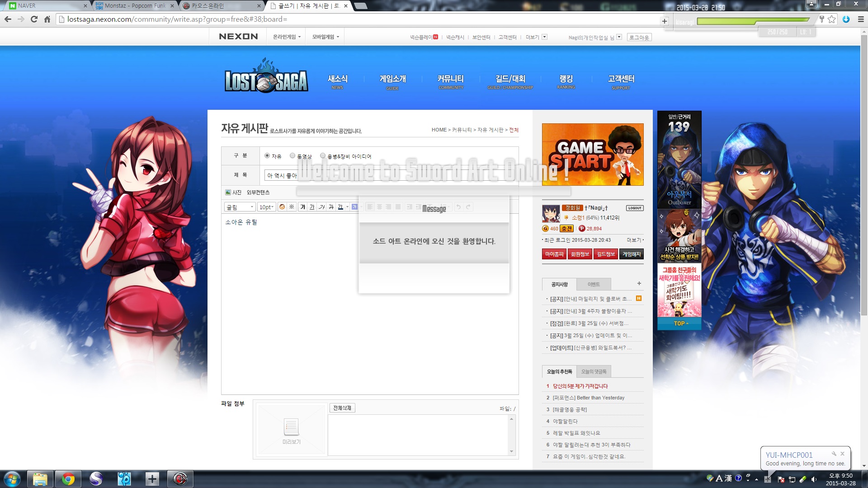868x488 pixels.
Task: Open Windows Start menu
Action: click(12, 479)
